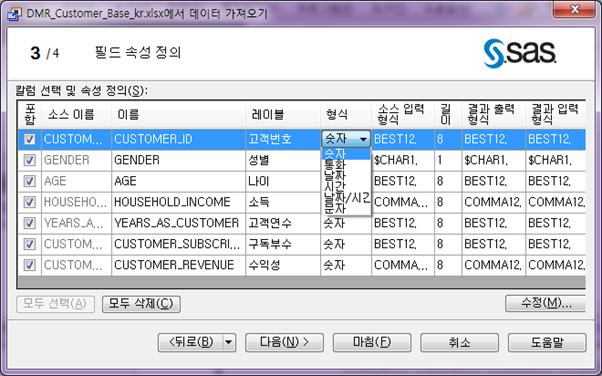The height and width of the screenshot is (376, 602).
Task: Go back with the <뒤로(B) button
Action: [191, 342]
